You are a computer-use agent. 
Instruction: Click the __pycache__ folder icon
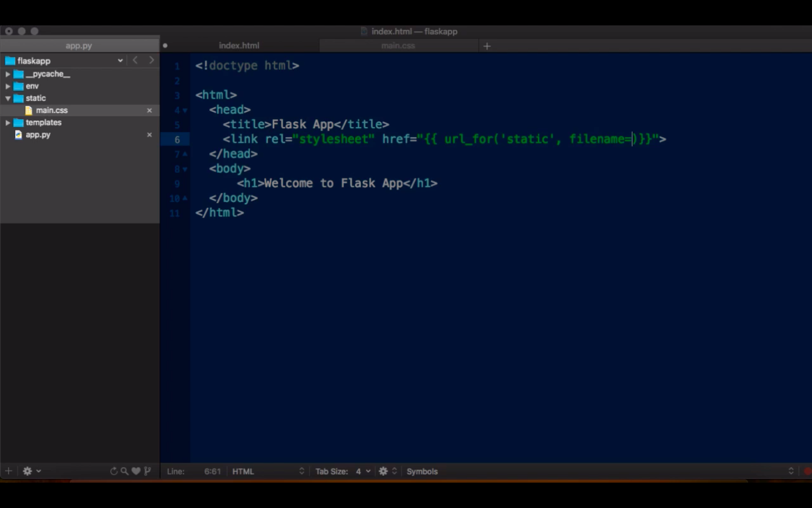click(19, 74)
